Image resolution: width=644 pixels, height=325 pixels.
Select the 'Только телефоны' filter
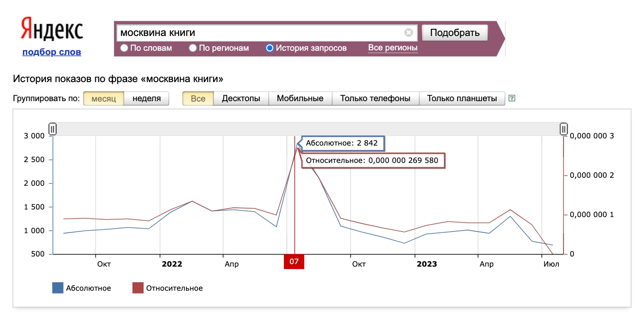[x=375, y=99]
